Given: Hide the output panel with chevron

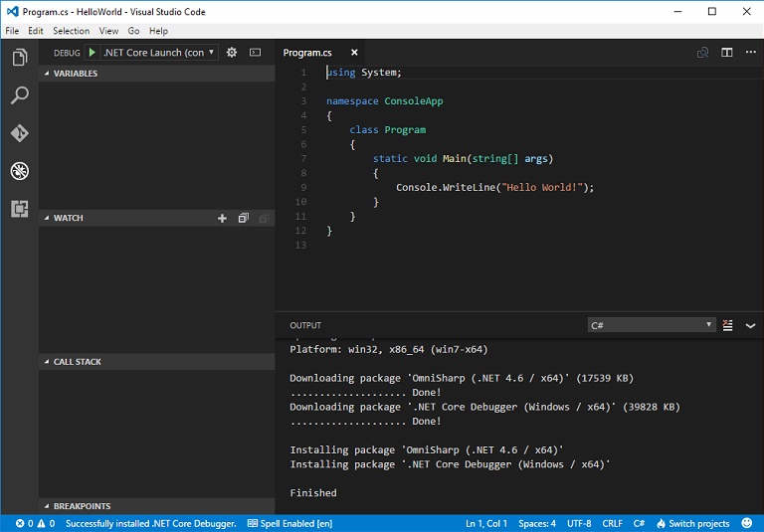Looking at the screenshot, I should tap(750, 325).
